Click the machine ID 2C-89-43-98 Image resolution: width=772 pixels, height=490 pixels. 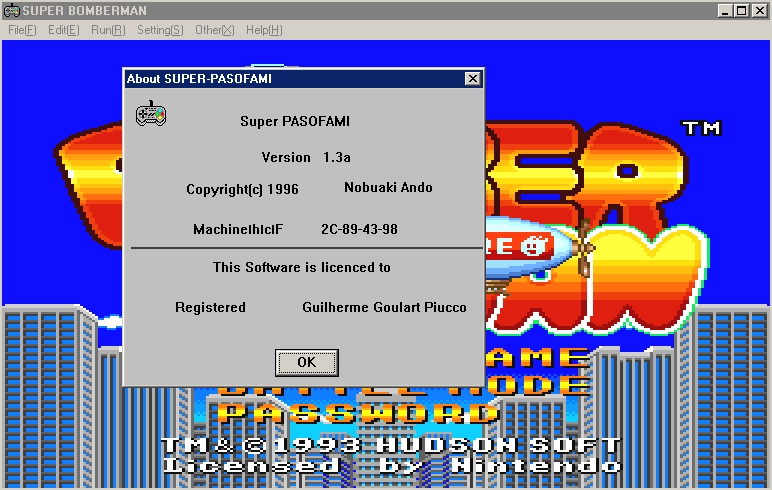(x=359, y=229)
